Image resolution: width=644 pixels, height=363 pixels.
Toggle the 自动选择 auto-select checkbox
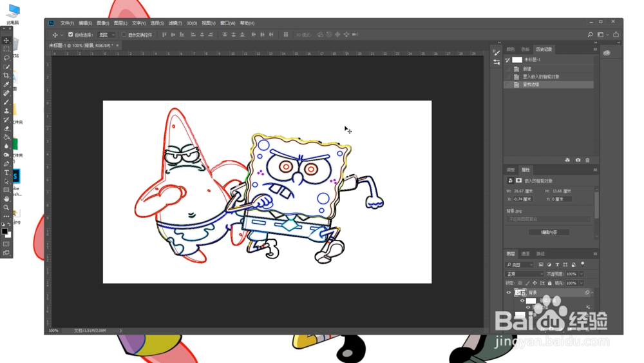[x=71, y=35]
